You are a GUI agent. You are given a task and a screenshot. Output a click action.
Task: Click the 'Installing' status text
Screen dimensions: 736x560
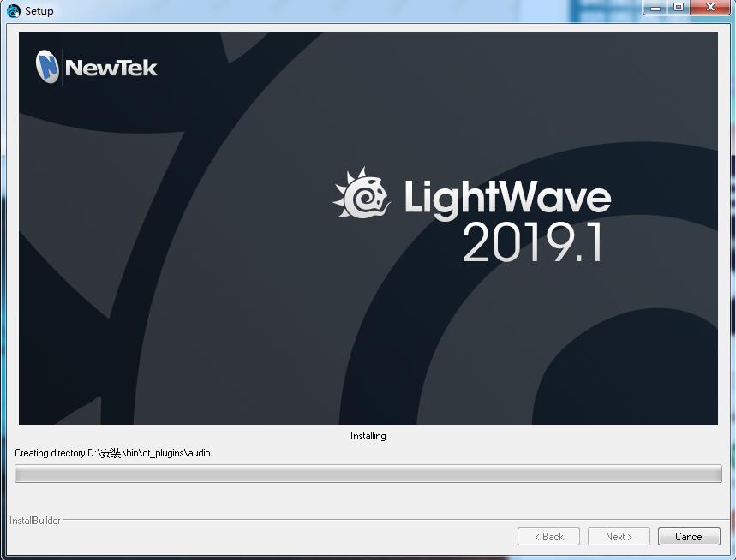pyautogui.click(x=368, y=436)
